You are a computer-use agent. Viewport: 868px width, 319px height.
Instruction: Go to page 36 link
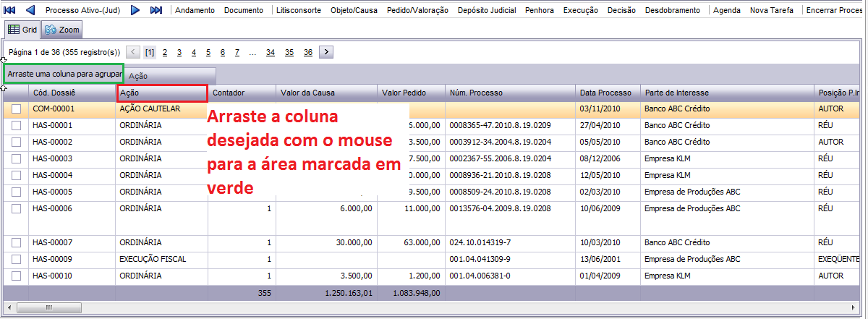(x=308, y=52)
